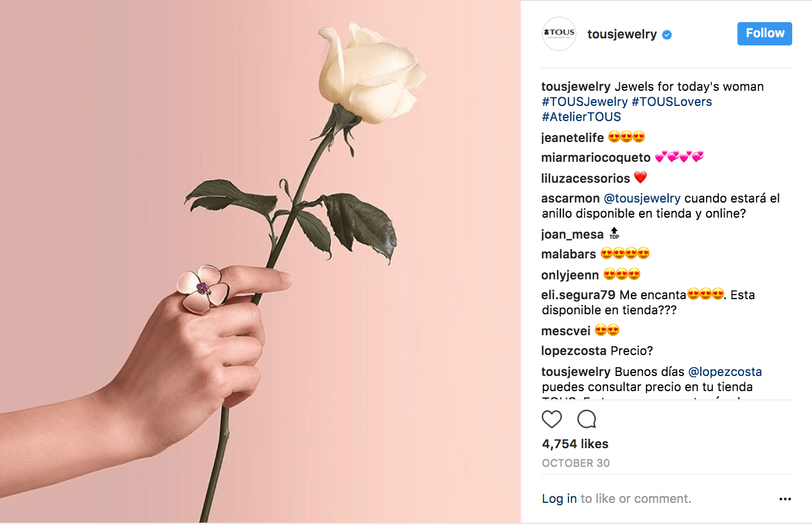Open the #TOUSJewelry hashtag

[584, 102]
